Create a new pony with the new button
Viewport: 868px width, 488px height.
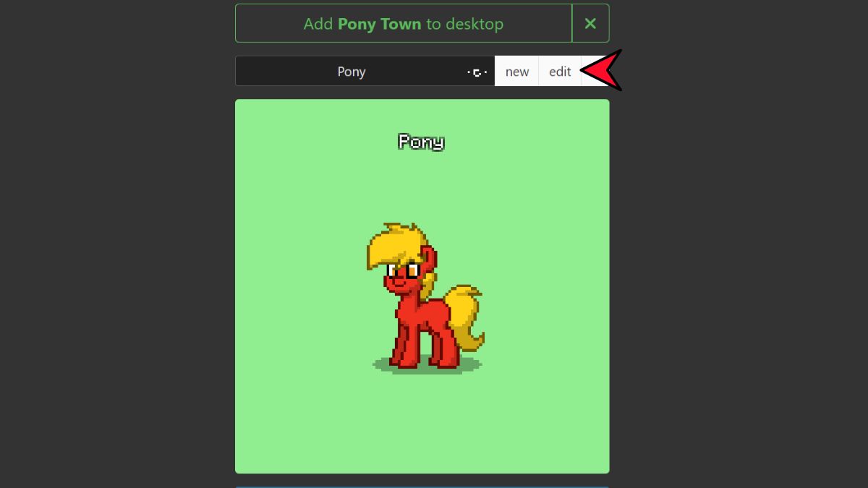pyautogui.click(x=516, y=71)
